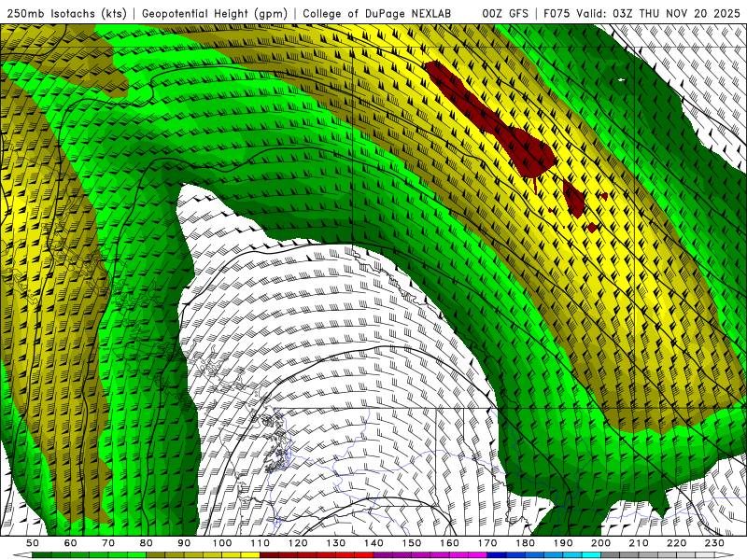747x560 pixels.
Task: Select the darkest green swatch below 50
Action: coord(42,555)
